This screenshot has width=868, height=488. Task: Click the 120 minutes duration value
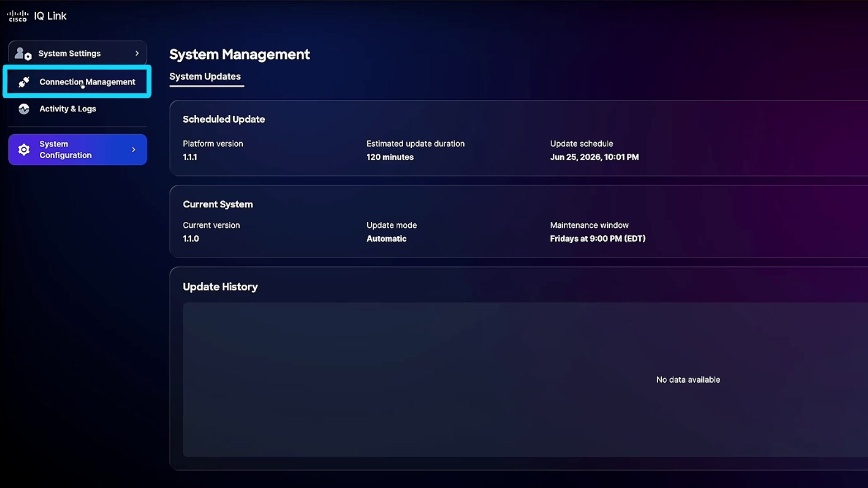click(x=390, y=157)
